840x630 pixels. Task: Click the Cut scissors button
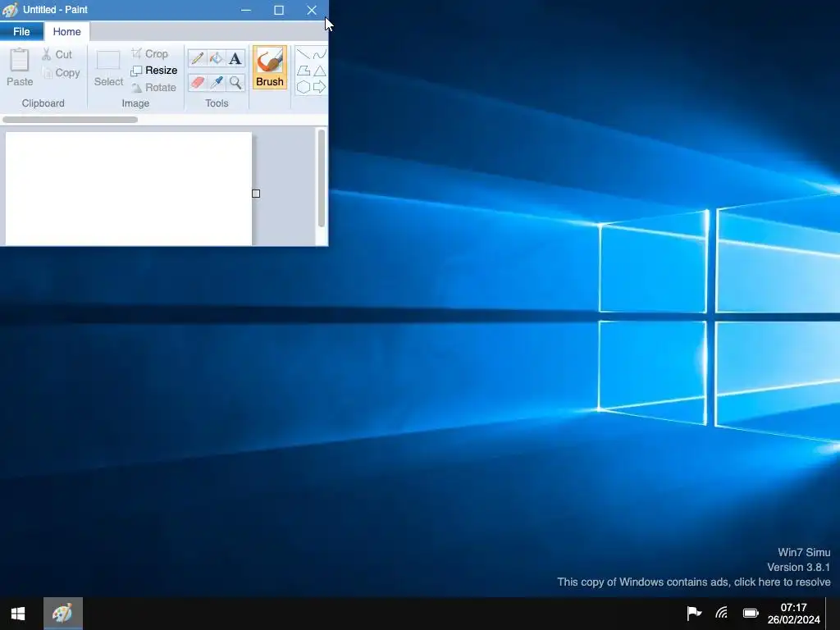click(x=57, y=54)
